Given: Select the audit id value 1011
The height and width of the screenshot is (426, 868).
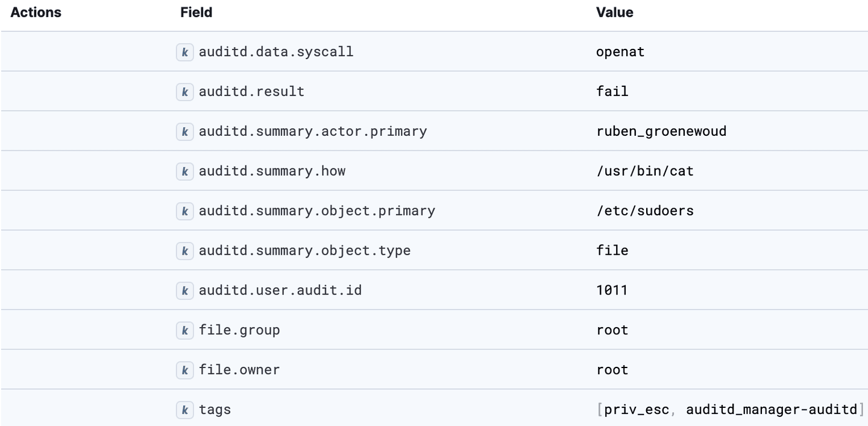Looking at the screenshot, I should (x=612, y=291).
